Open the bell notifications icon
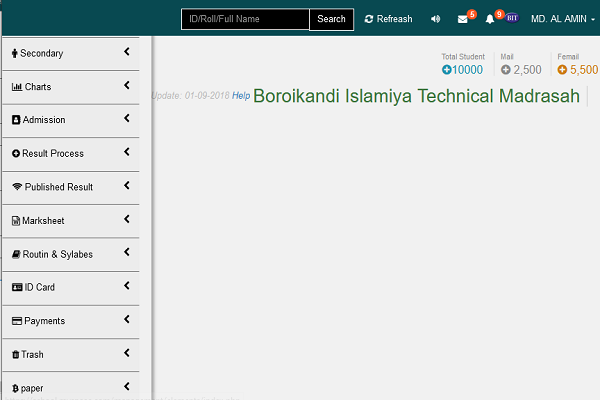Image resolution: width=600 pixels, height=400 pixels. 490,19
